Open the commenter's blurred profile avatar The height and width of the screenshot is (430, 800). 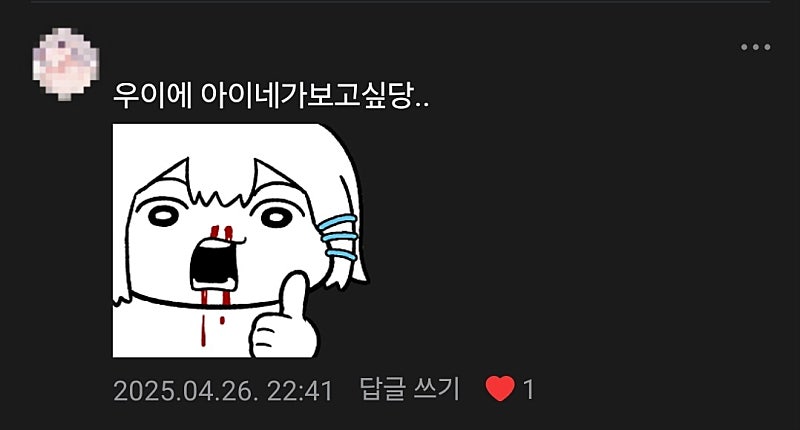coord(66,64)
